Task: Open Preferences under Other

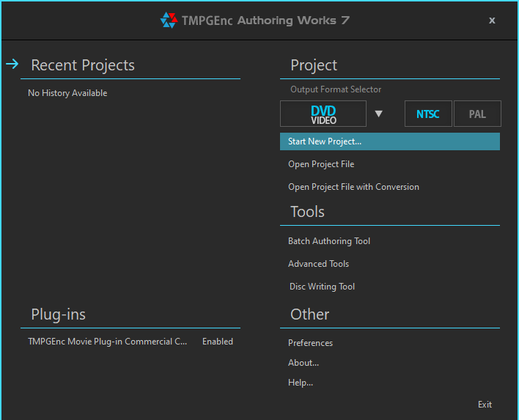Action: [310, 343]
